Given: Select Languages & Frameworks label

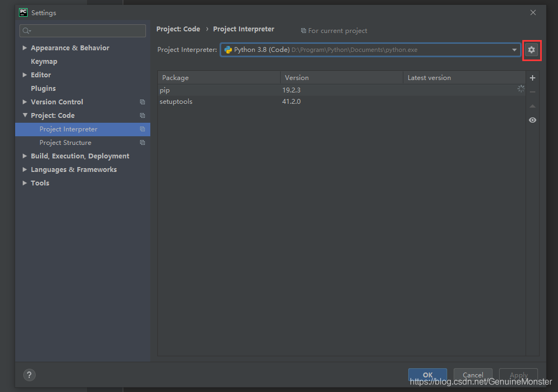Looking at the screenshot, I should (74, 170).
